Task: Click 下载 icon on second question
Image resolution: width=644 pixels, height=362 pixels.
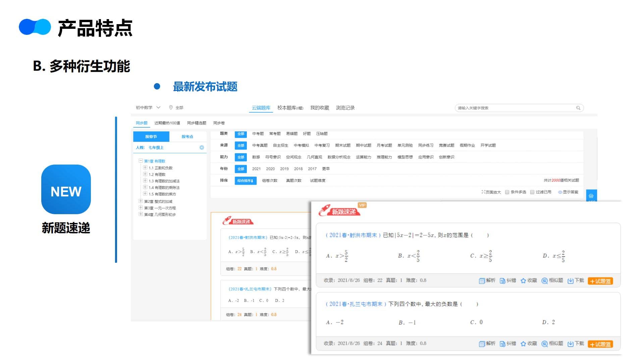Action: [x=570, y=344]
